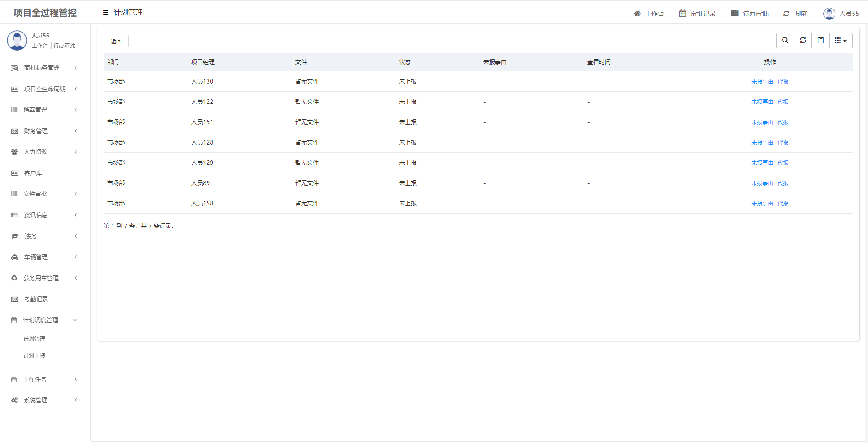Open 客户库 from the sidebar

33,173
